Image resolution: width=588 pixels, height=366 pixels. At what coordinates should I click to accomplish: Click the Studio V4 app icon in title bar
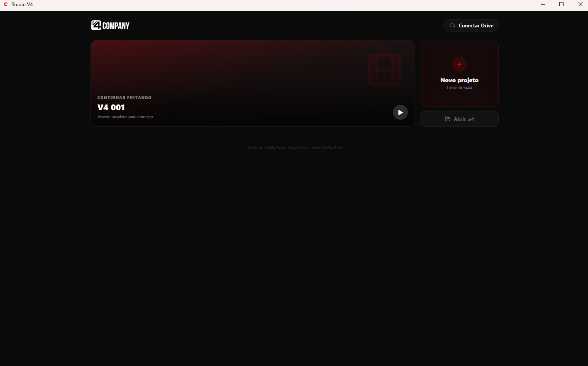(6, 5)
